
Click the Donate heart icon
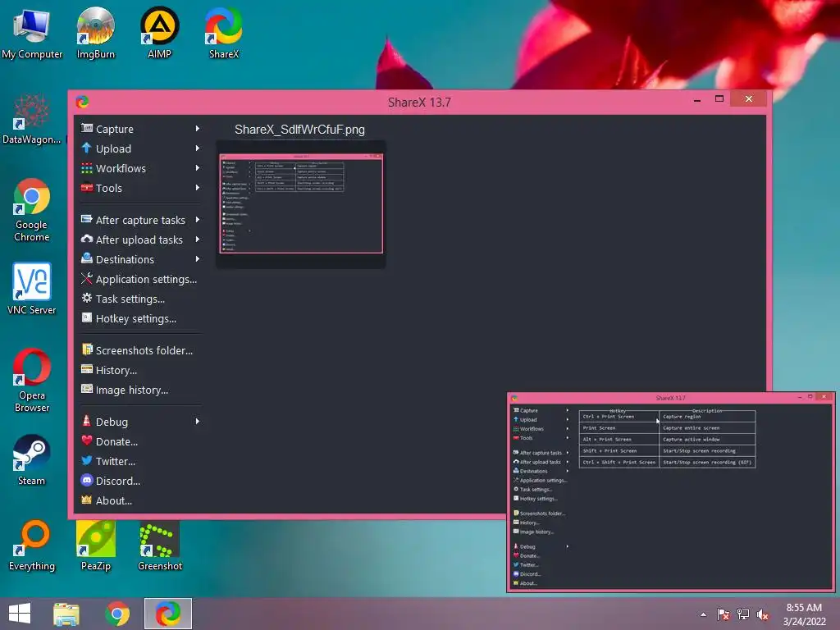coord(87,441)
